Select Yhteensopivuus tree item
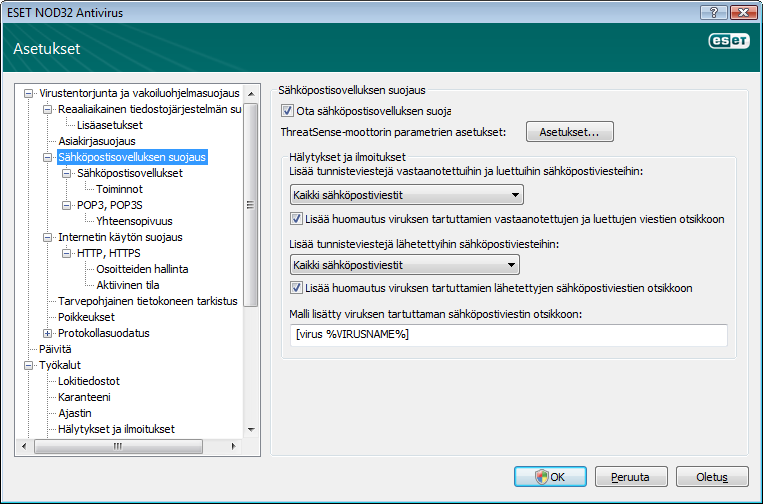 coord(134,221)
